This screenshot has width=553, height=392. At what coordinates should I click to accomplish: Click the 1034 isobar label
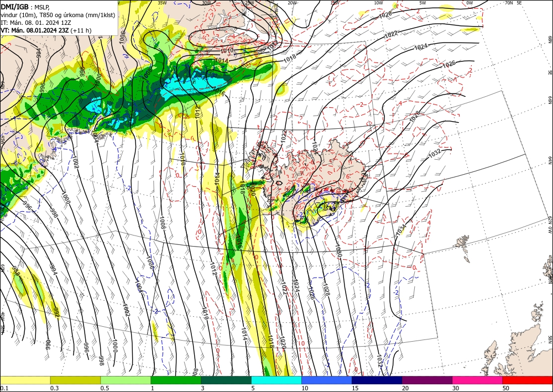coord(400,230)
